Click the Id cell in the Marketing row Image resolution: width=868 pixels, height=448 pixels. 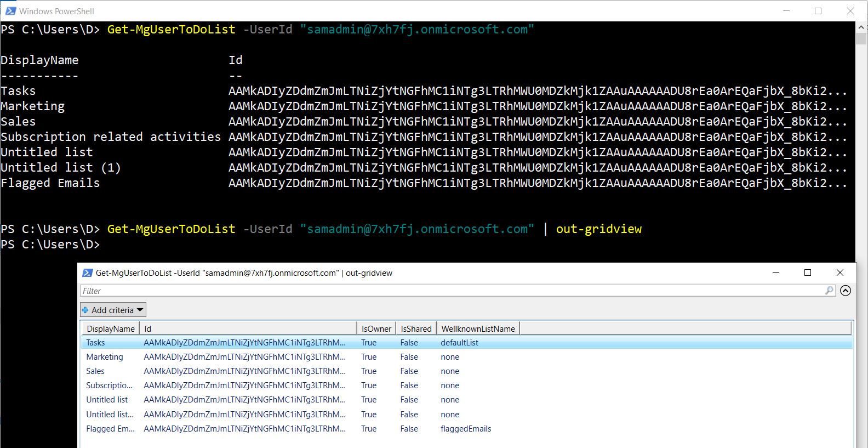tap(244, 357)
